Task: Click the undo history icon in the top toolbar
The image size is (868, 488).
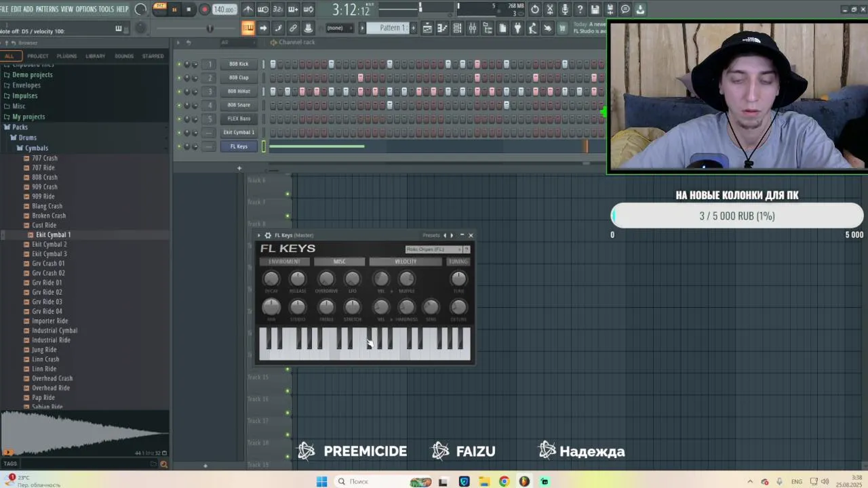Action: [x=534, y=9]
